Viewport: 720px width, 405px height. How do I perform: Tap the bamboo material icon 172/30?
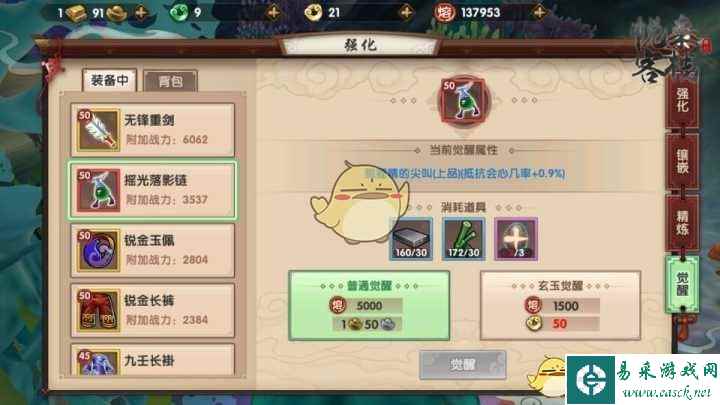click(x=463, y=239)
